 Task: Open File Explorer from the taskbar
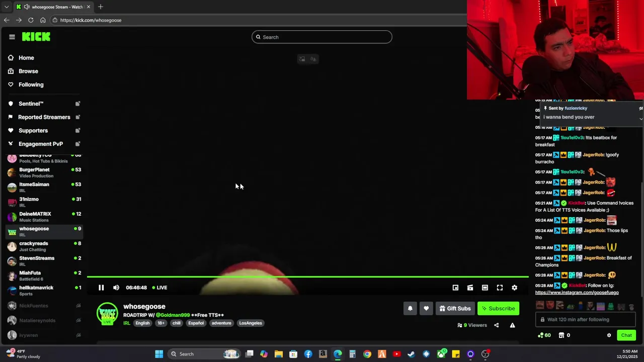point(279,354)
